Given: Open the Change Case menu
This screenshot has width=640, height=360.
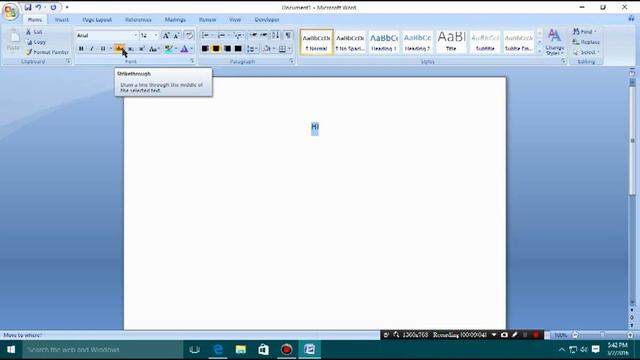Looking at the screenshot, I should pos(153,49).
